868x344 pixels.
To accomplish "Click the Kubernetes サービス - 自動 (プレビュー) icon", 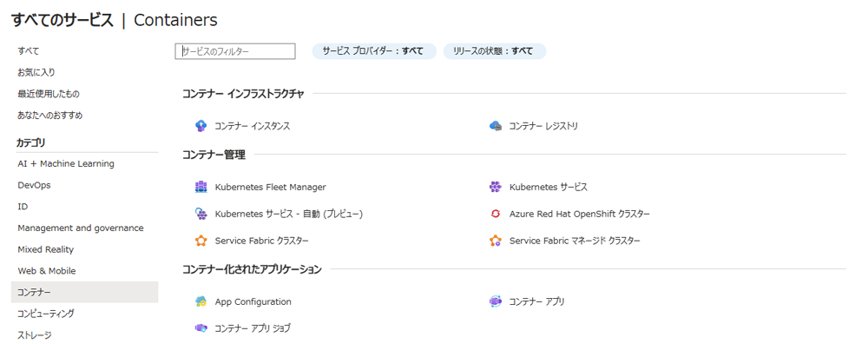I will pyautogui.click(x=201, y=214).
